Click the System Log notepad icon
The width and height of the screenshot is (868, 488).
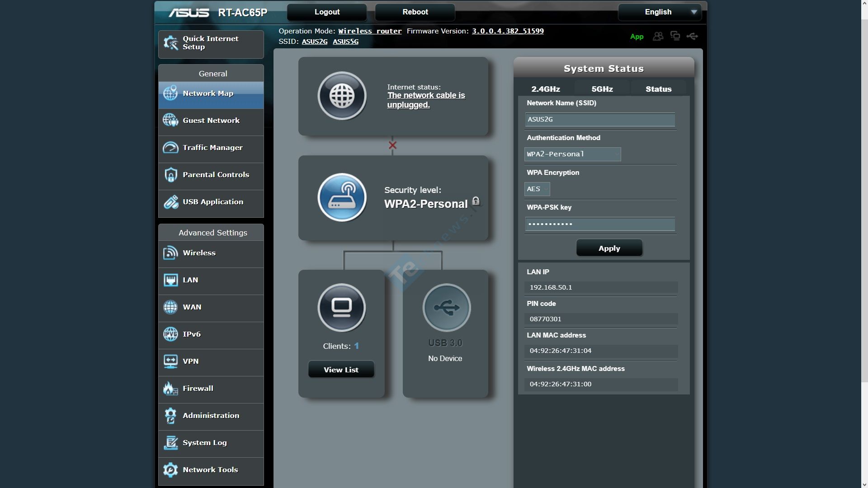[x=170, y=442]
